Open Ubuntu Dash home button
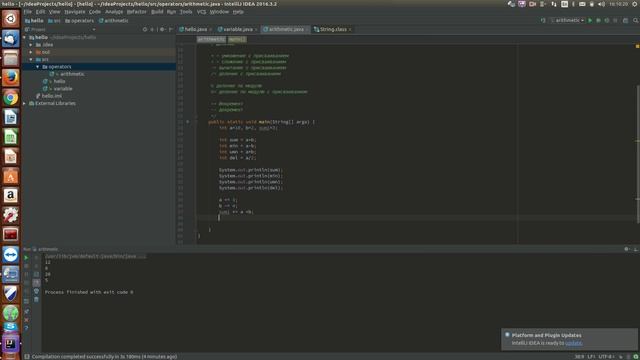Screen dimensions: 640x360 [11, 19]
